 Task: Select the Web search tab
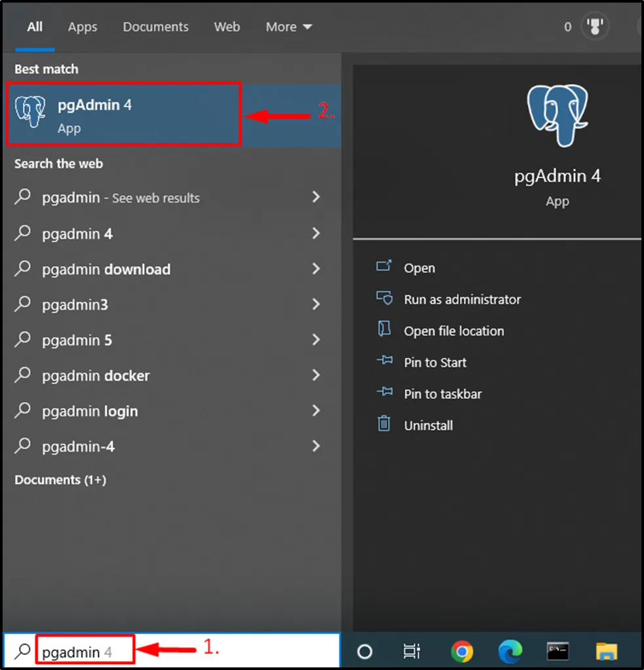[x=227, y=27]
